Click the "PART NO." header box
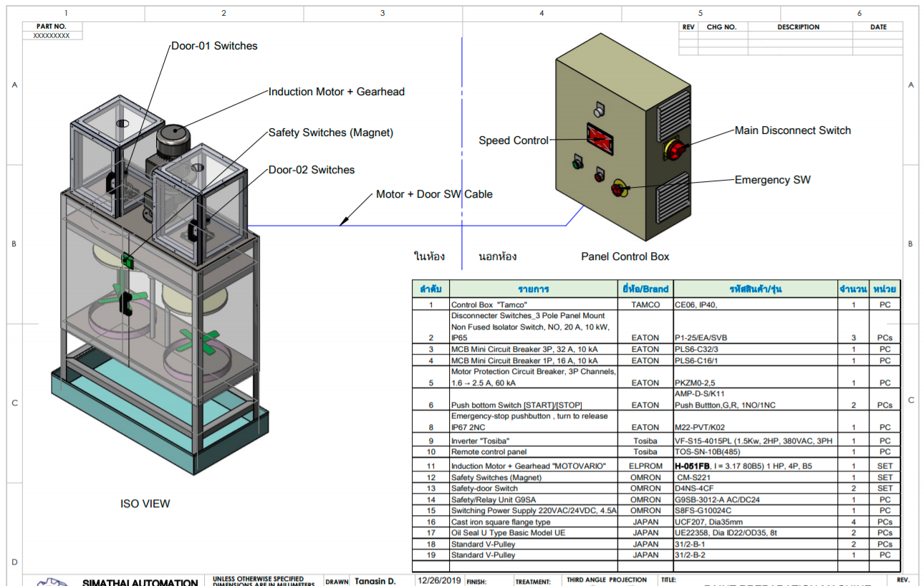Image resolution: width=924 pixels, height=586 pixels. (52, 27)
